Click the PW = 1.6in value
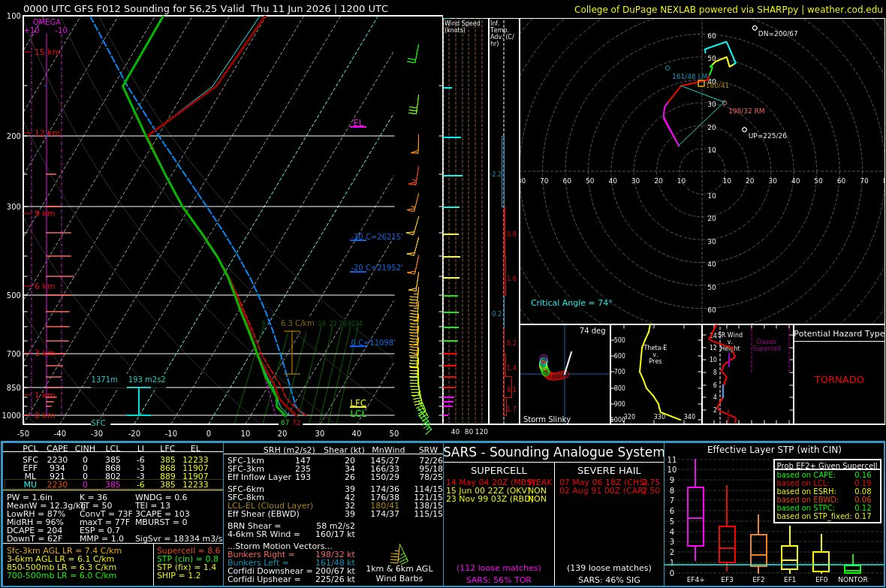886x588 pixels. [x=29, y=497]
